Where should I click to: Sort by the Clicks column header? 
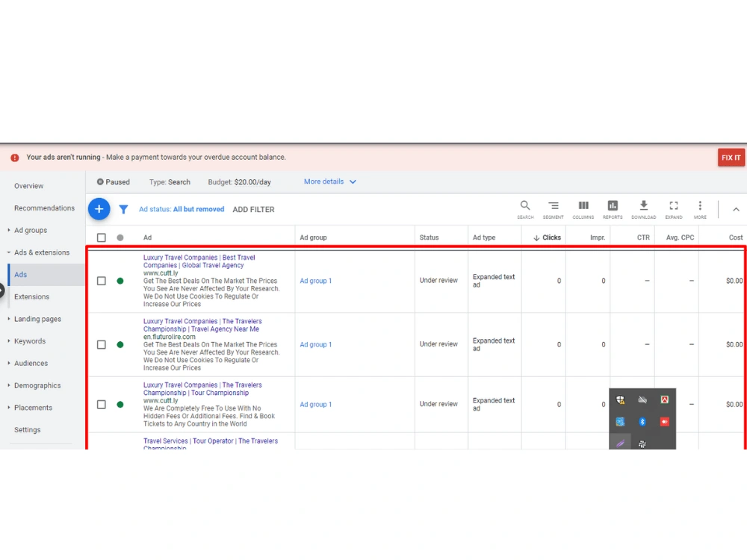coord(547,237)
